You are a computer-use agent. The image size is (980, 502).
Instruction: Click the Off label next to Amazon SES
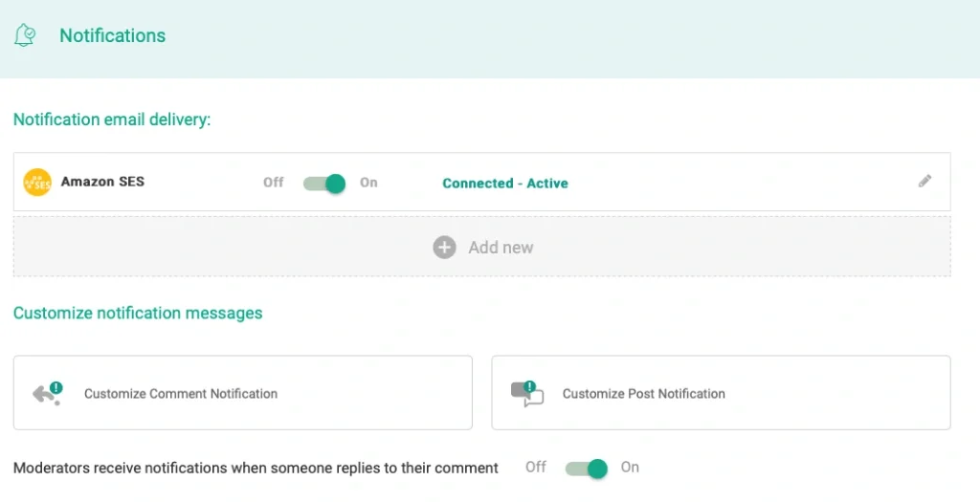274,183
